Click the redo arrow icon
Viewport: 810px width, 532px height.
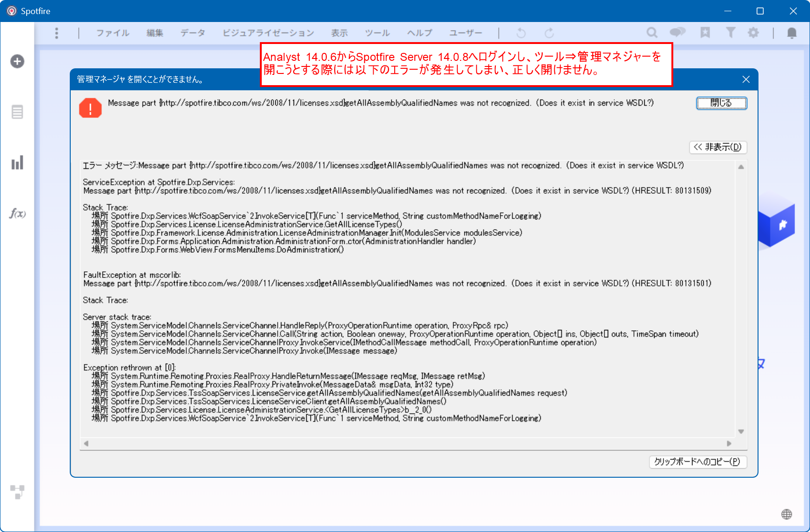click(549, 33)
